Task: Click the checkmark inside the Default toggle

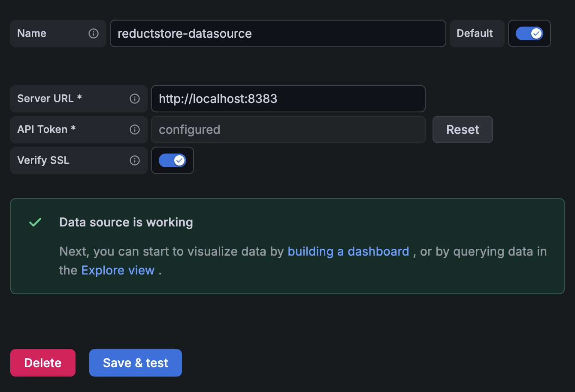Action: [x=536, y=33]
